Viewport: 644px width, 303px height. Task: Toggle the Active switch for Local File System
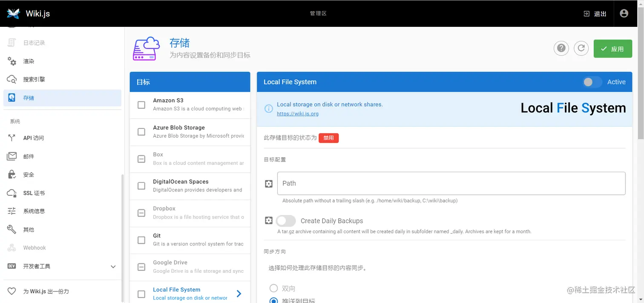coord(592,82)
